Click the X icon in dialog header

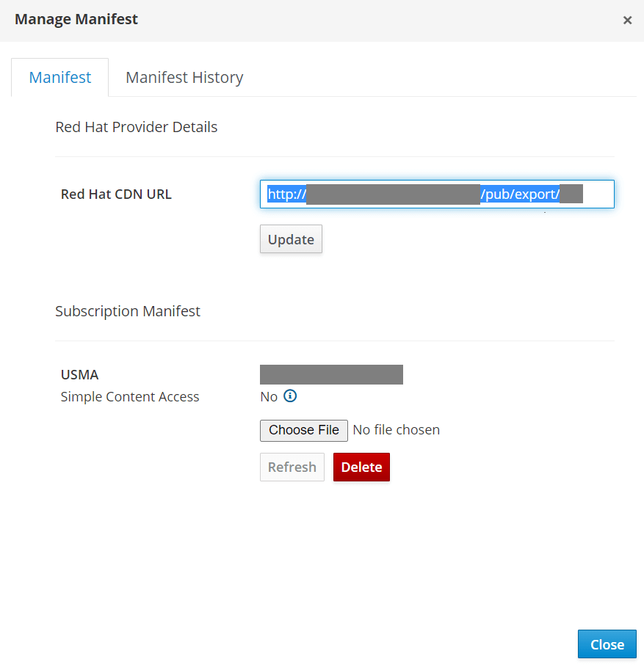pos(627,21)
